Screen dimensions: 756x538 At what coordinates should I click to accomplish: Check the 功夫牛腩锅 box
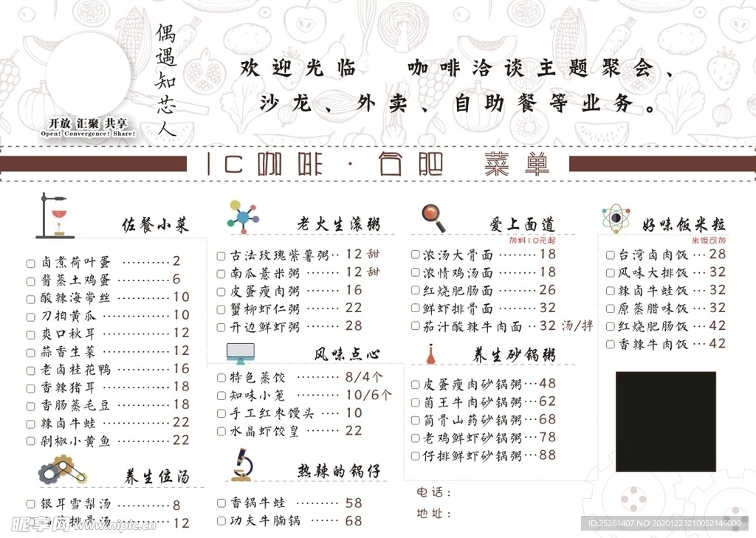[221, 521]
